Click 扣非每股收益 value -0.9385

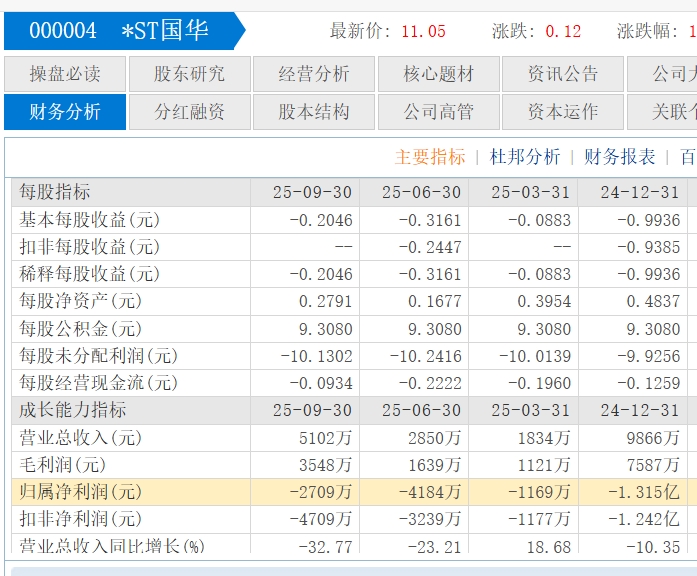click(649, 247)
